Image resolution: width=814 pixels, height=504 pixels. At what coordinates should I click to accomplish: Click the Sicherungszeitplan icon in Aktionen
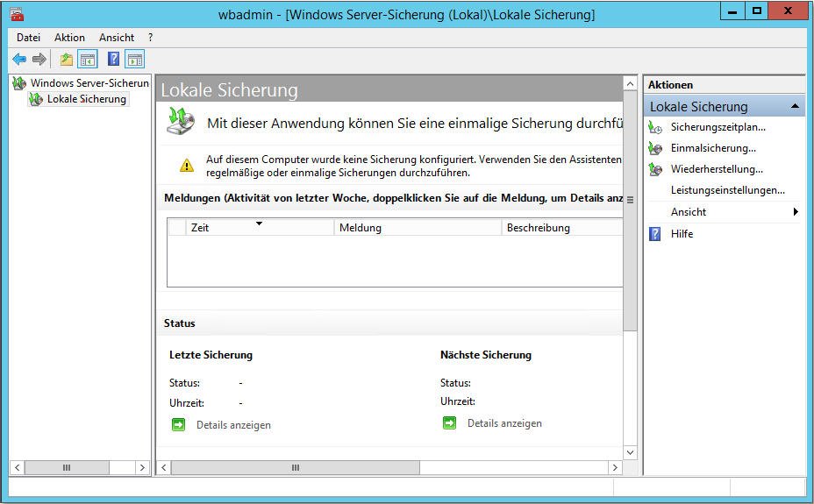(655, 127)
